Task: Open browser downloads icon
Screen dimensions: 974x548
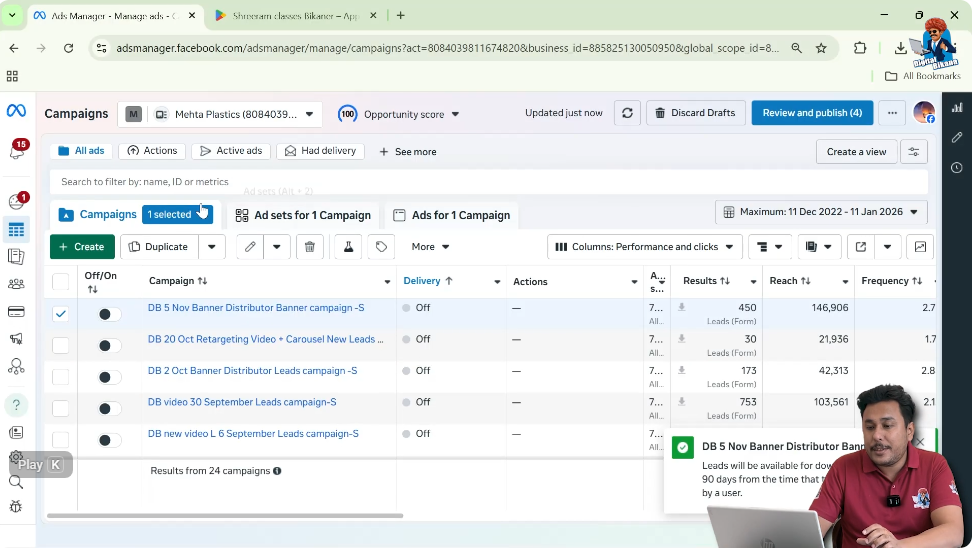Action: pos(900,48)
